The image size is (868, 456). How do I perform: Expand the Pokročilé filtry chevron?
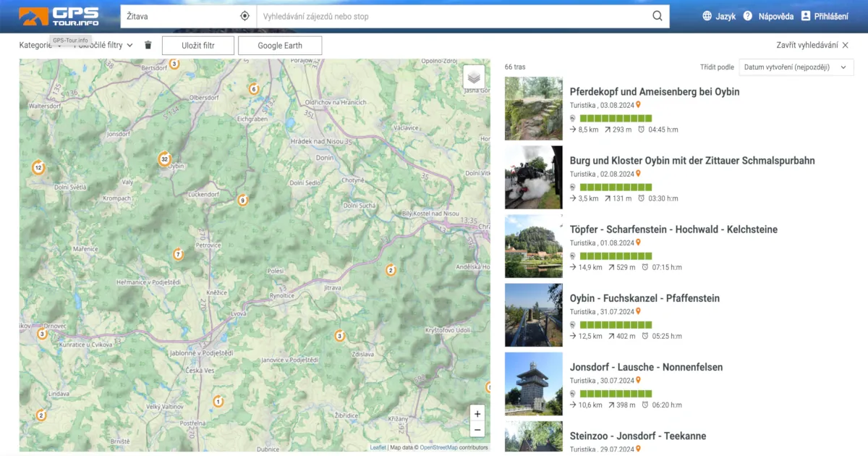coord(129,45)
